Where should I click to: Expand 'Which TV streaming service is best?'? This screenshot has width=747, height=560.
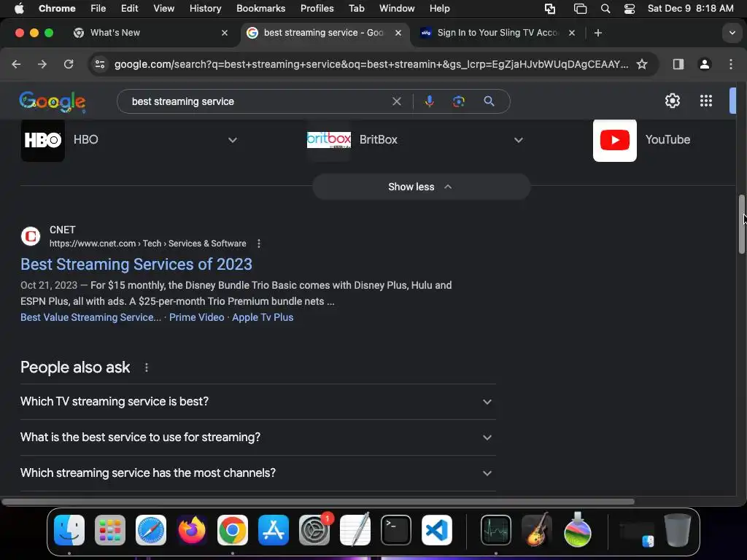point(258,402)
